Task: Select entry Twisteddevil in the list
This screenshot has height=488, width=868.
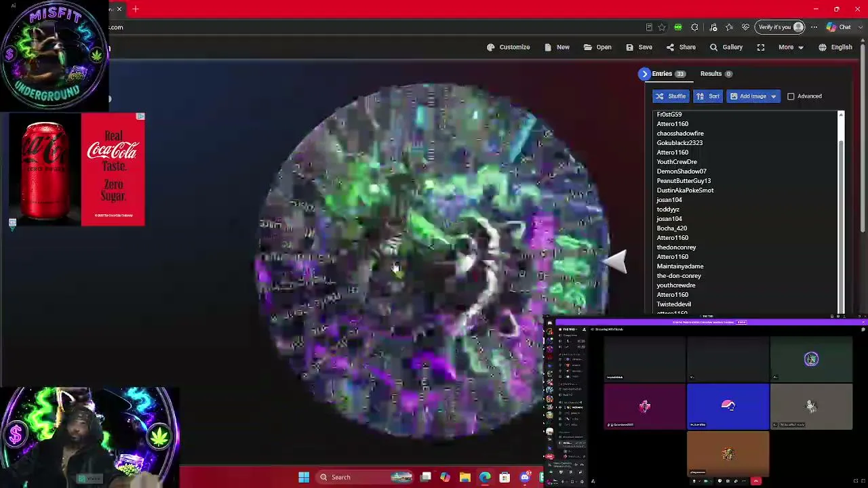Action: pyautogui.click(x=673, y=304)
